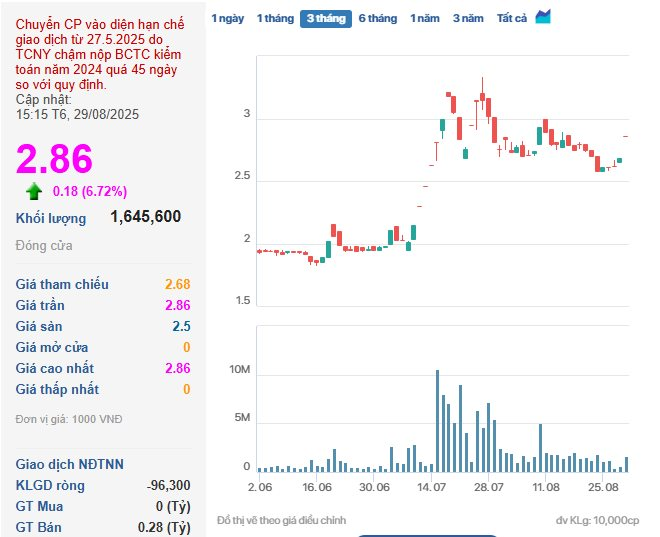The image size is (660, 537).
Task: Show all history with "Tất cả"
Action: click(511, 19)
